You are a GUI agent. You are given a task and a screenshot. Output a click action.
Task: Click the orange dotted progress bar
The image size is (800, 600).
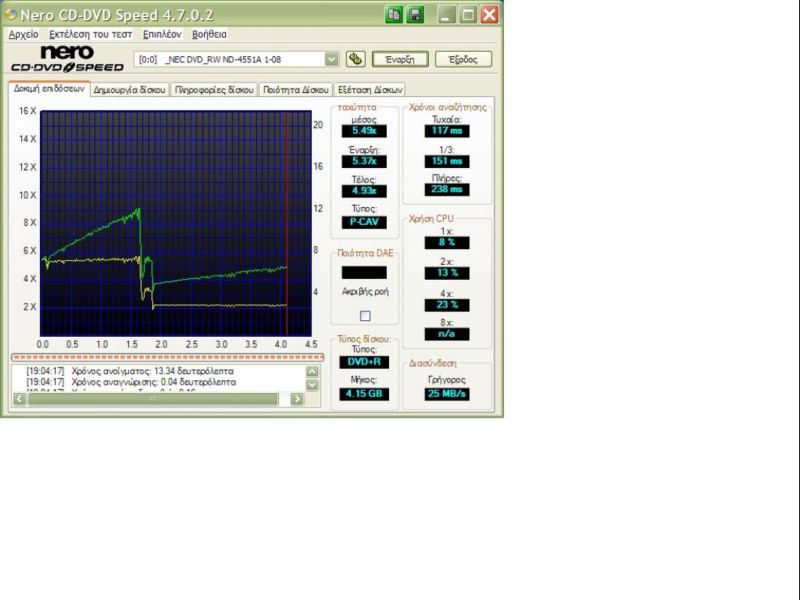point(168,357)
